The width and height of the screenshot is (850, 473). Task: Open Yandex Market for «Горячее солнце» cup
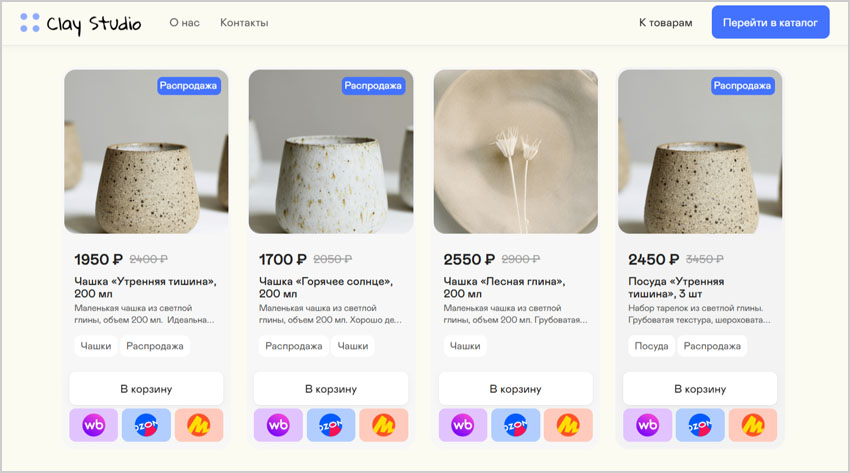[x=384, y=425]
